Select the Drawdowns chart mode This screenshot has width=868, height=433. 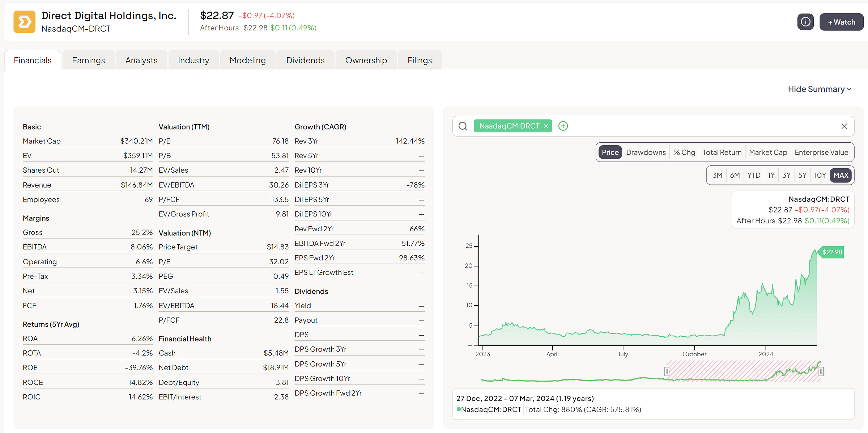[646, 152]
